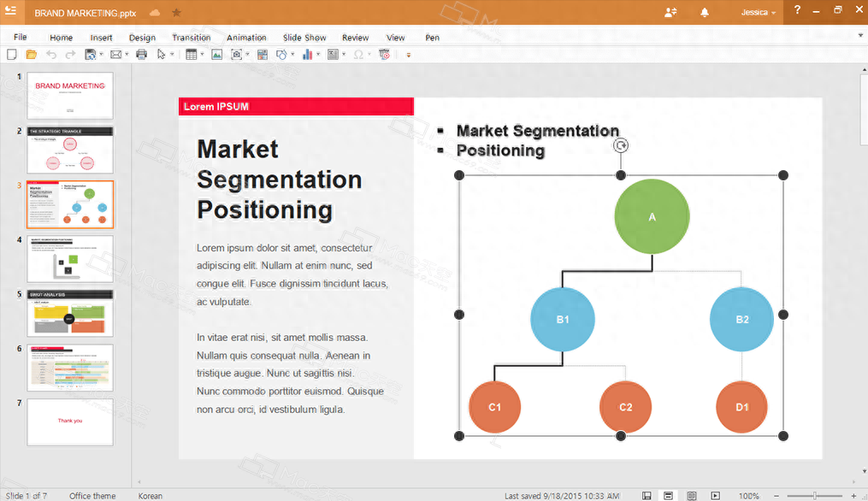Click the Korean language indicator in status bar
The height and width of the screenshot is (501, 868).
pyautogui.click(x=151, y=496)
